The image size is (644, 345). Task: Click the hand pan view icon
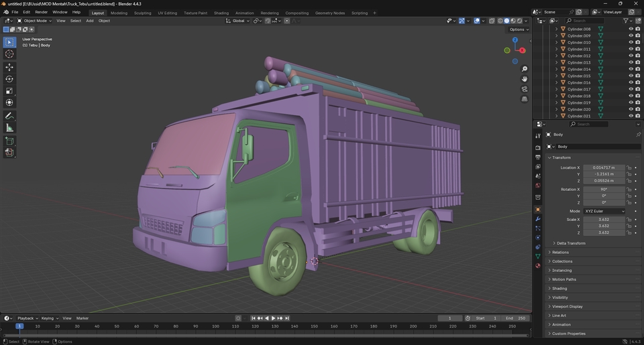[525, 79]
